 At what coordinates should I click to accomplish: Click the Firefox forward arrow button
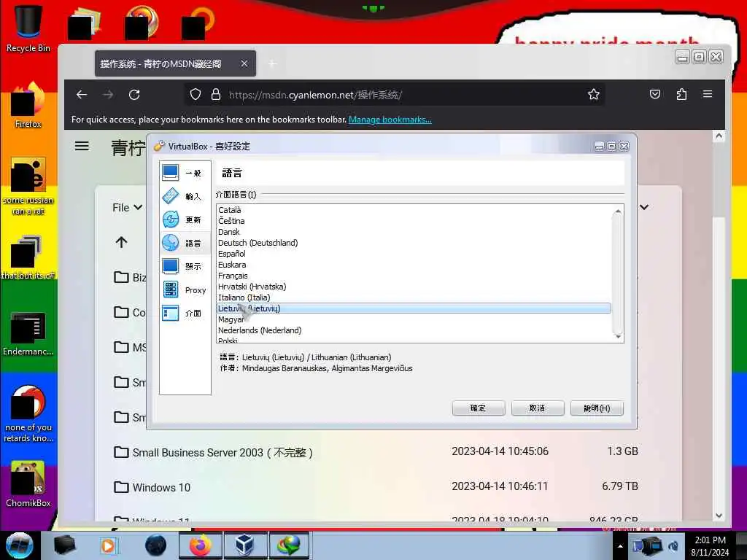tap(108, 94)
